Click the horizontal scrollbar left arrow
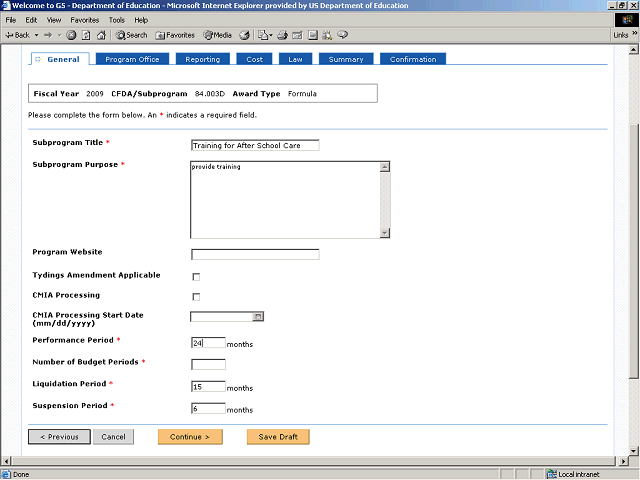This screenshot has height=480, width=640. (6, 461)
